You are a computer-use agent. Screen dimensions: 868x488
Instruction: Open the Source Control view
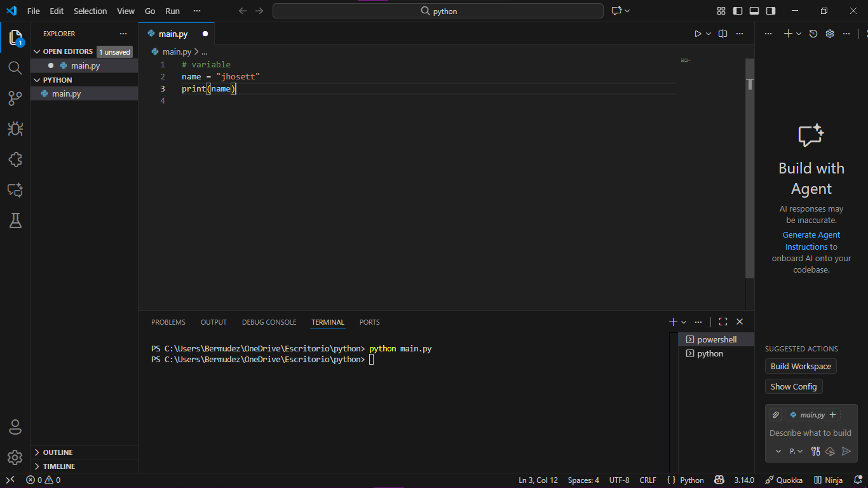point(15,98)
